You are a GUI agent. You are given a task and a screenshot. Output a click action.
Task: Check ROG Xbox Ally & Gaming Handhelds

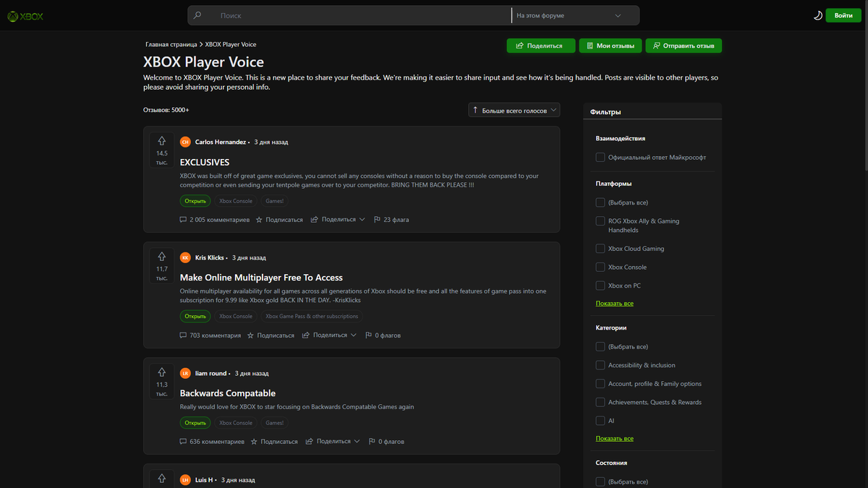click(x=600, y=221)
